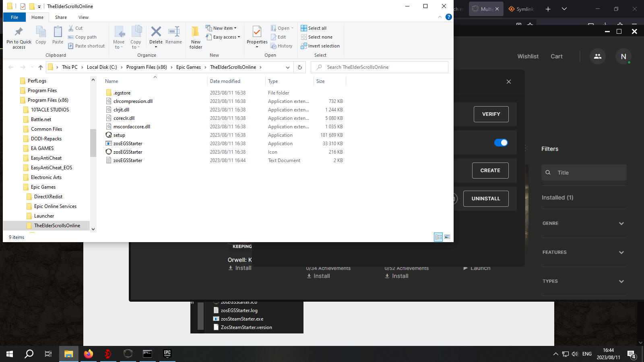The width and height of the screenshot is (644, 362).
Task: Click Select all in ribbon
Action: click(314, 28)
